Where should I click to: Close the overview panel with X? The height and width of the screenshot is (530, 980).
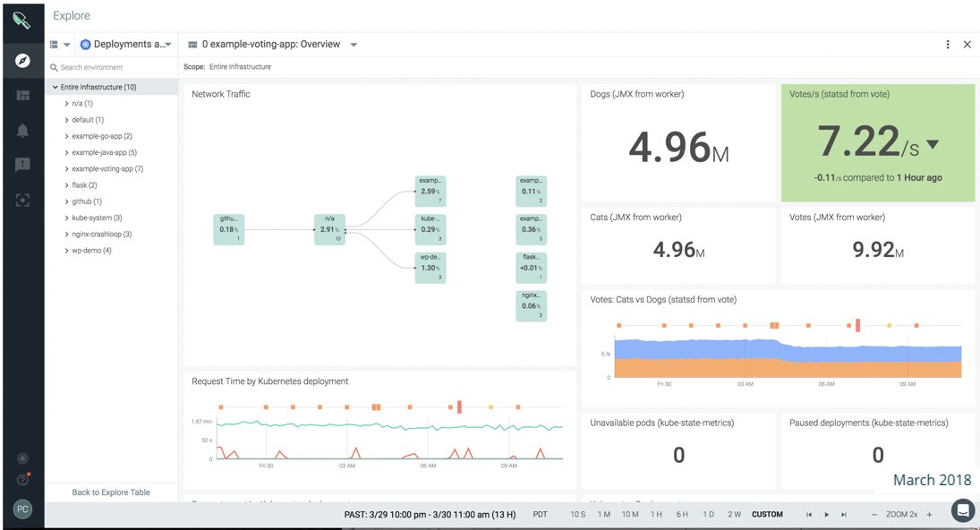967,45
